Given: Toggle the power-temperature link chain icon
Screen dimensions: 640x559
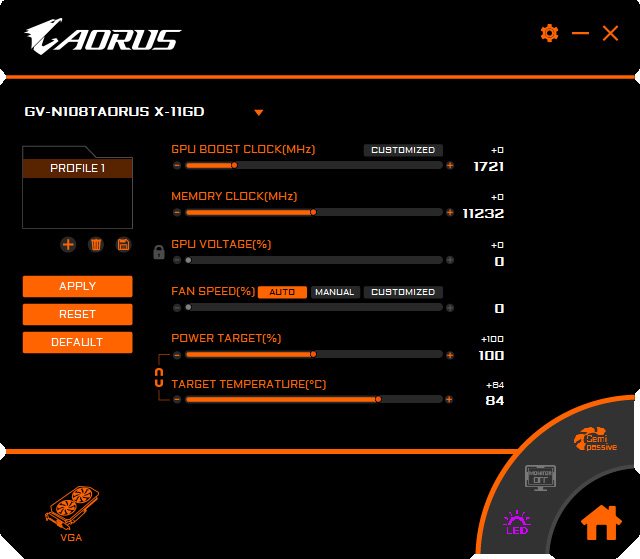Looking at the screenshot, I should 159,377.
